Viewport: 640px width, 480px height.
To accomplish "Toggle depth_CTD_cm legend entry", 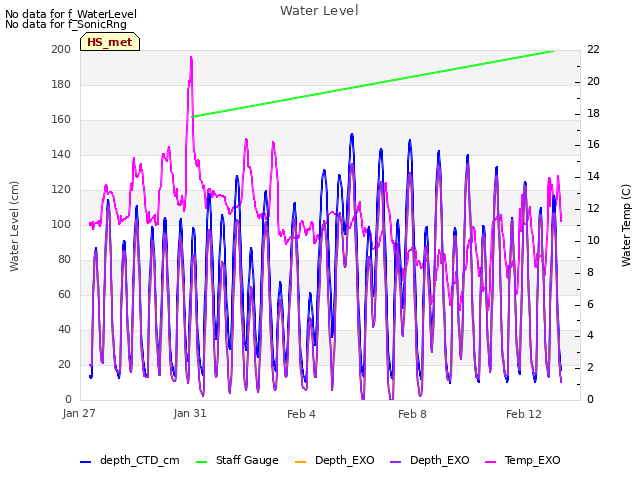I will [130, 460].
